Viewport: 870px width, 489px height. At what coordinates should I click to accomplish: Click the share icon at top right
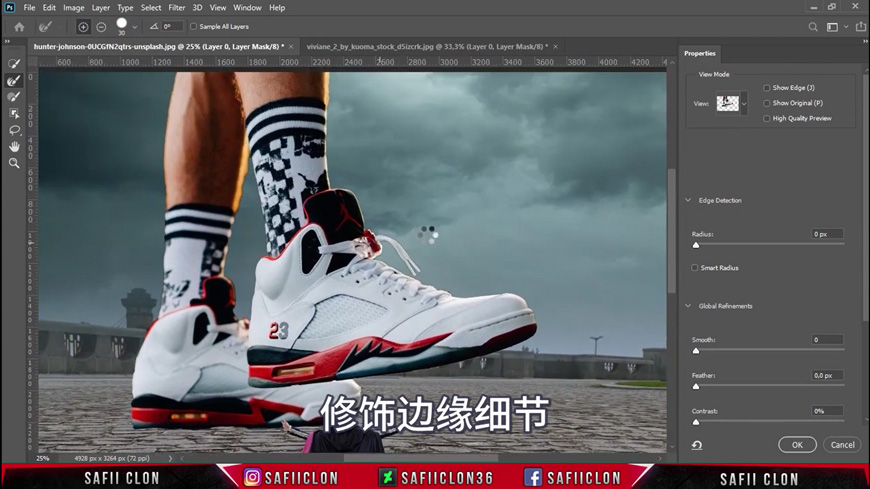[x=861, y=26]
